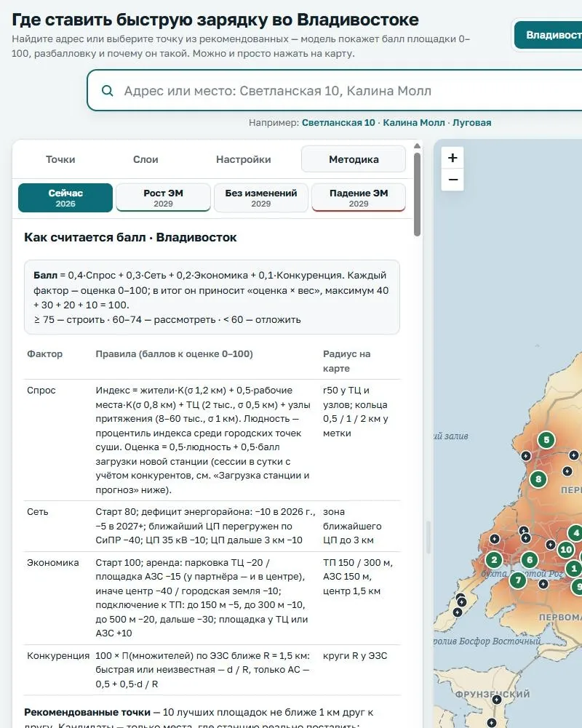The height and width of the screenshot is (728, 582).
Task: Click the круги R у ЭЗС cell
Action: pyautogui.click(x=355, y=655)
